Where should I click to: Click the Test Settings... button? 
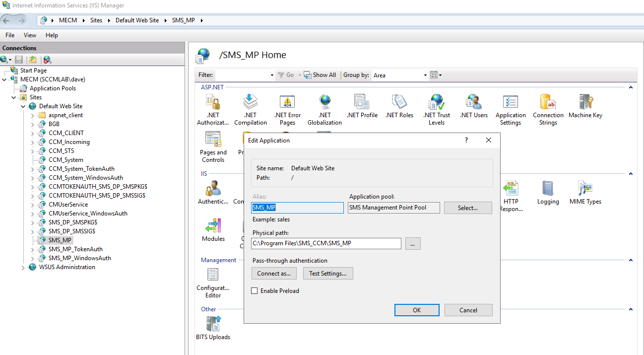[328, 273]
